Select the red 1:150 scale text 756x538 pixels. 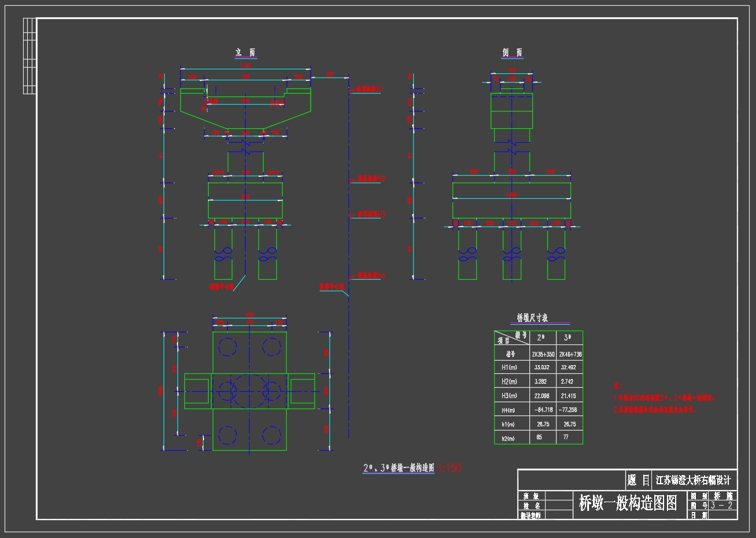(450, 468)
